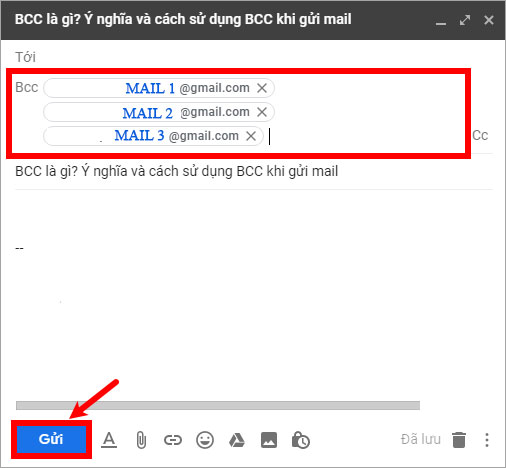Remove MAIL 3 recipient chip
This screenshot has height=468, width=506.
[251, 136]
